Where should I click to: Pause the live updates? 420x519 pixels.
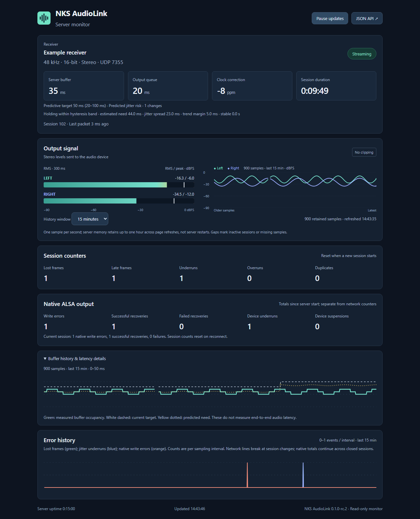(330, 18)
